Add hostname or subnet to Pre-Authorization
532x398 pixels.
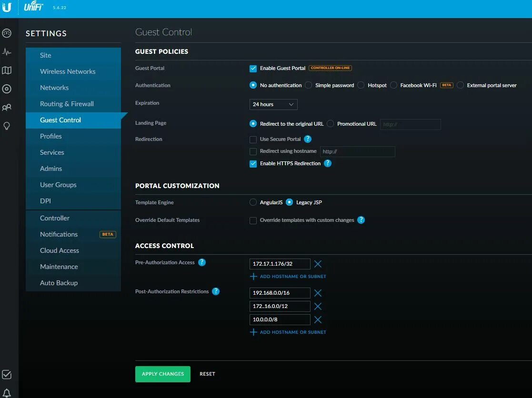click(288, 277)
